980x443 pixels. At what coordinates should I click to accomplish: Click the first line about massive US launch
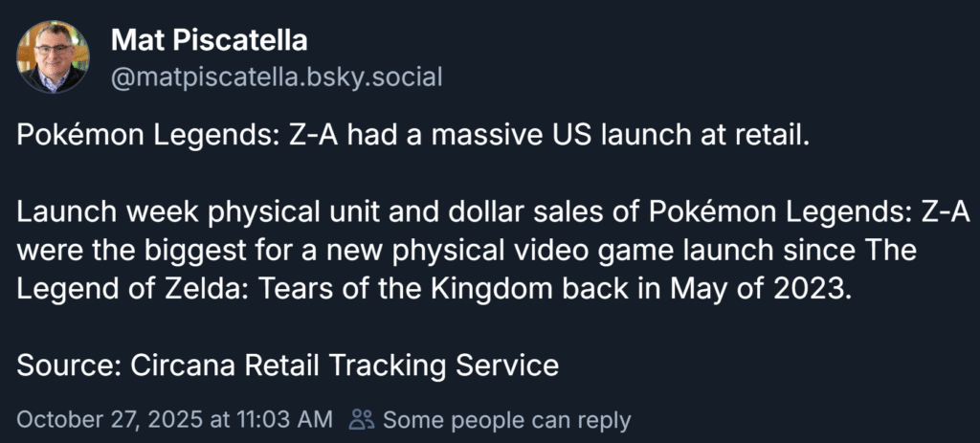point(413,136)
